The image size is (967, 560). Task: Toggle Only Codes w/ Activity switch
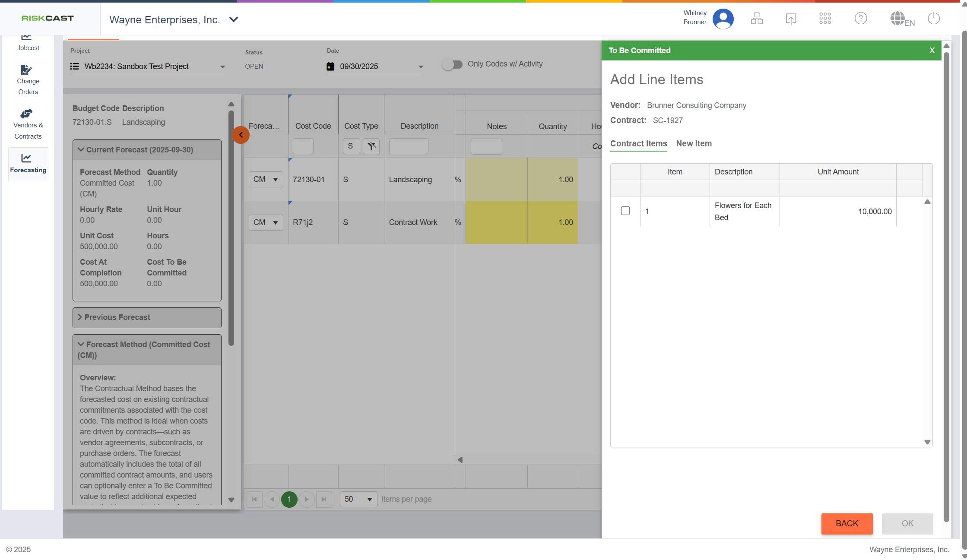point(452,64)
